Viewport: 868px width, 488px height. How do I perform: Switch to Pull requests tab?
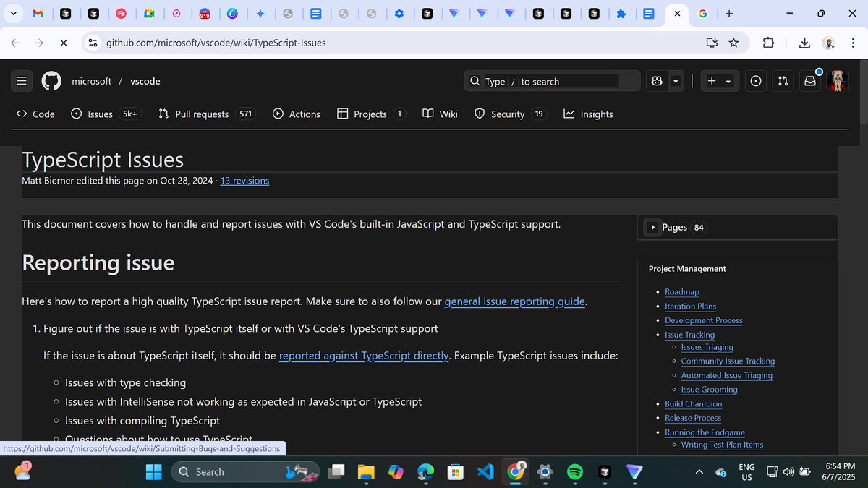(207, 114)
